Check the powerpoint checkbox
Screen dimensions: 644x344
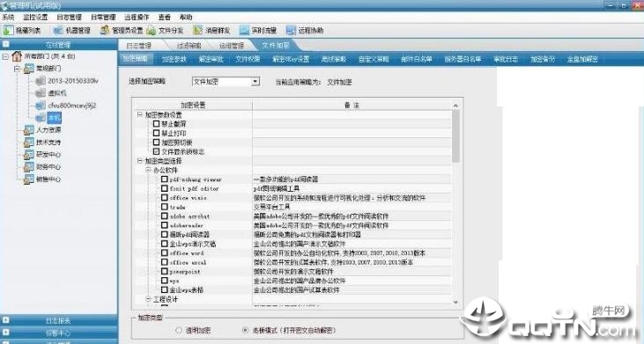click(x=164, y=272)
